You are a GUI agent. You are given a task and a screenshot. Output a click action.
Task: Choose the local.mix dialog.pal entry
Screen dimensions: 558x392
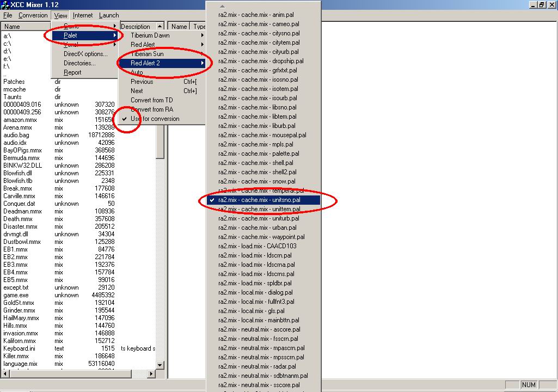[263, 292]
